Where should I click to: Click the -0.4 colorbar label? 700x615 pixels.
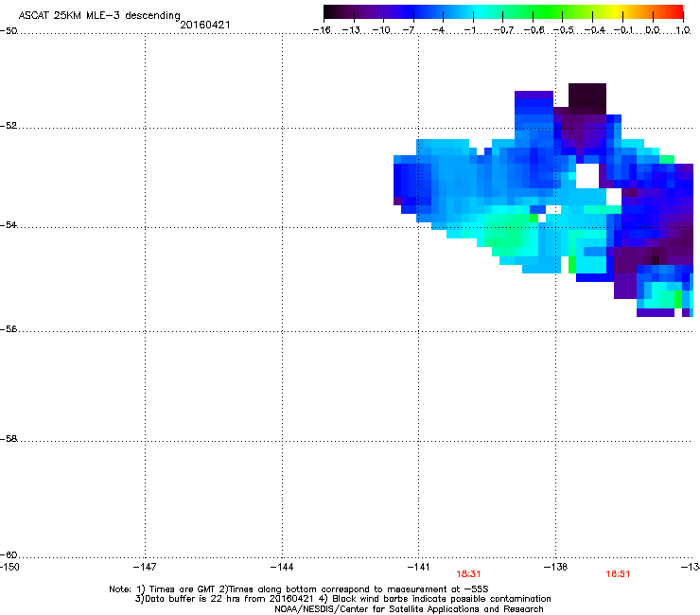point(594,30)
